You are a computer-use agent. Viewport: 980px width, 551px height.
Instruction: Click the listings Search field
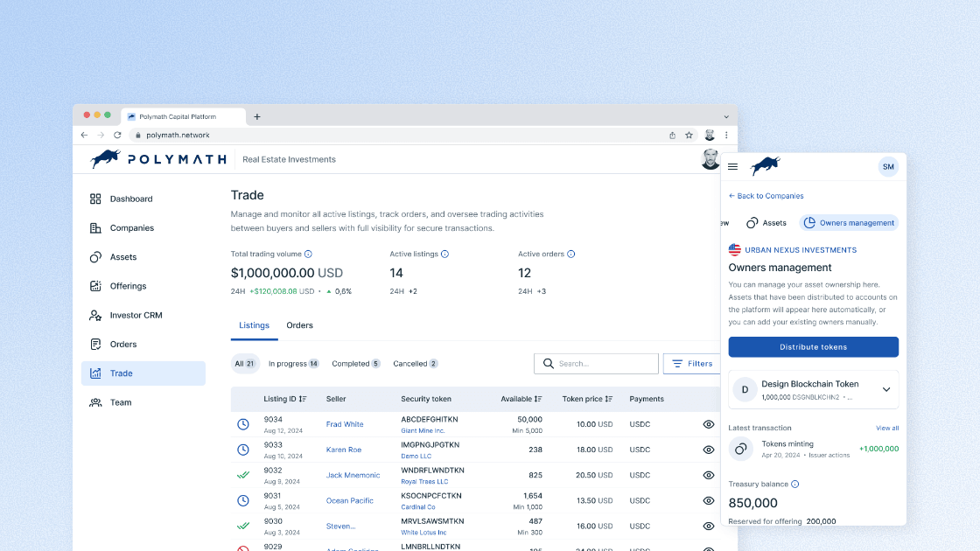(596, 364)
